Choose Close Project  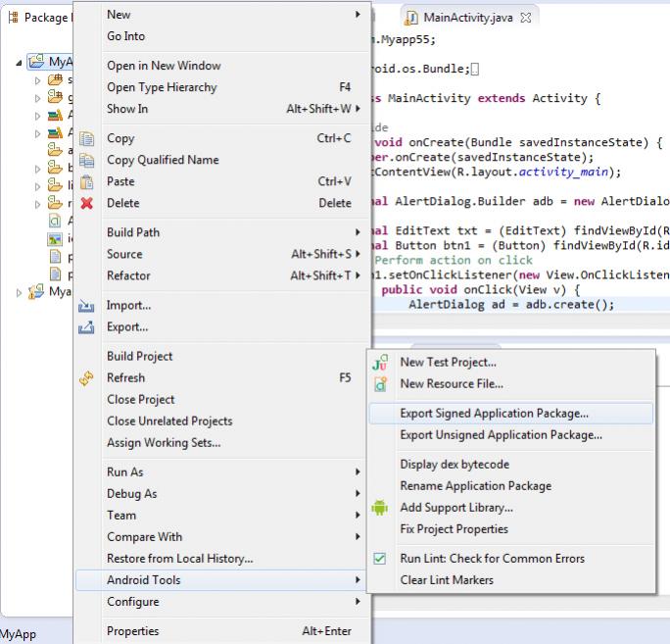[x=221, y=400]
